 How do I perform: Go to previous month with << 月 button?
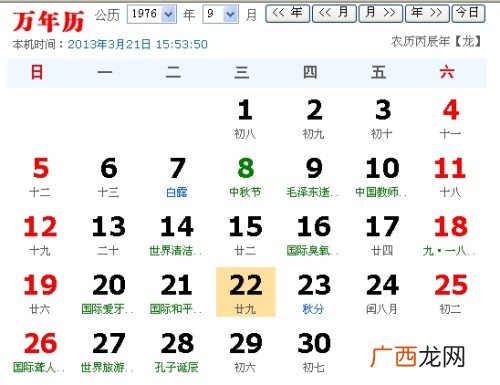point(334,13)
